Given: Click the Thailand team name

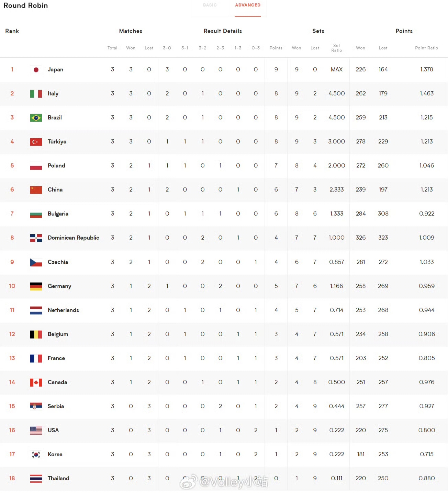Looking at the screenshot, I should click(x=58, y=479).
